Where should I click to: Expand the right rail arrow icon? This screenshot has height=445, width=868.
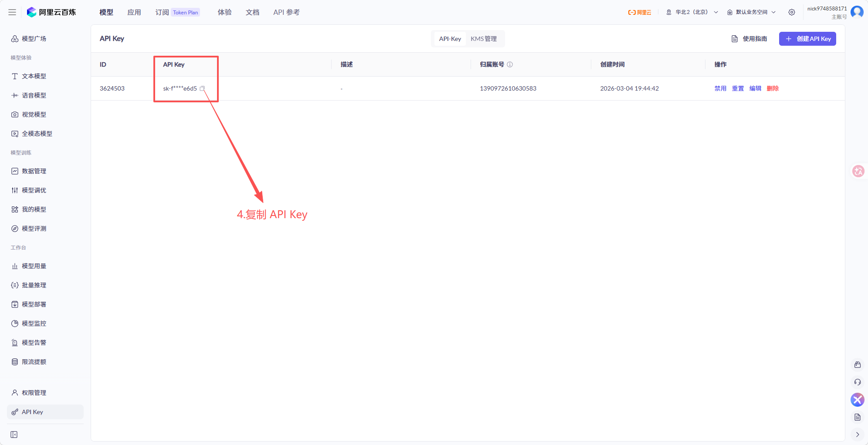click(858, 435)
